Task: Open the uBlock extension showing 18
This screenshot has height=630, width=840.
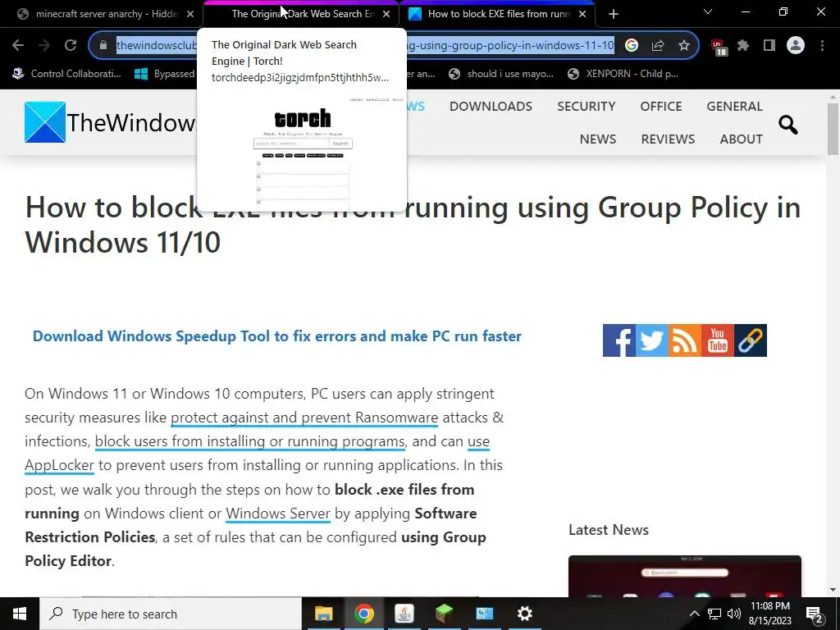Action: (718, 47)
